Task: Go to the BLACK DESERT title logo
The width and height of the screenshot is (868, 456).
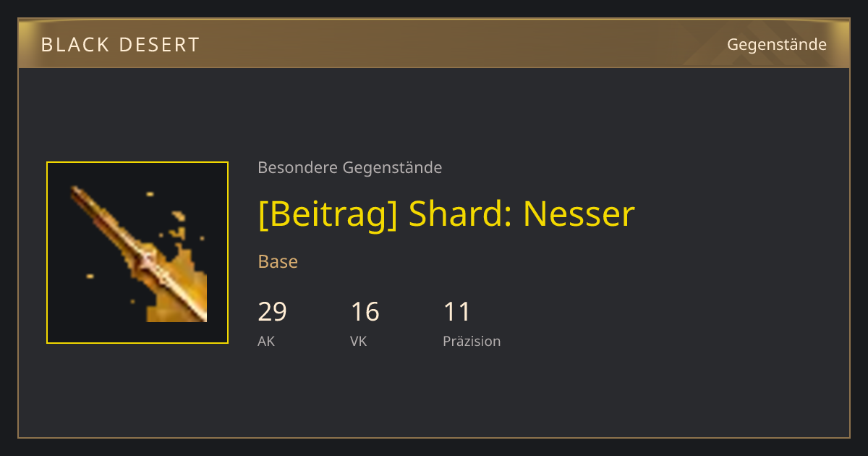Action: [x=120, y=45]
